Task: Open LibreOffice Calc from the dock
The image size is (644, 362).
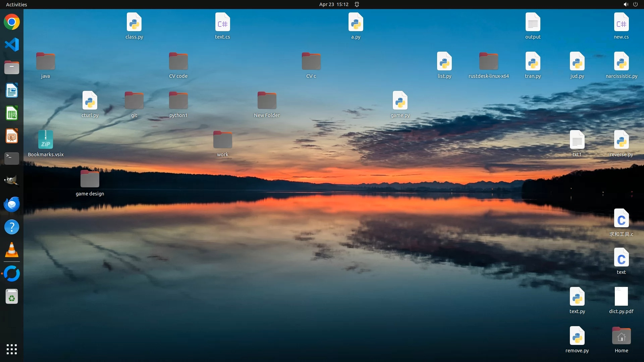Action: click(12, 113)
